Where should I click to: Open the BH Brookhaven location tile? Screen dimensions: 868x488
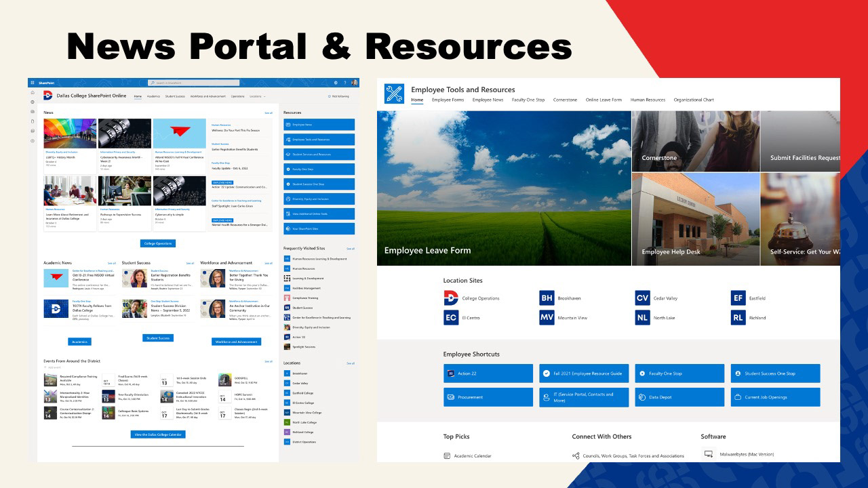(547, 298)
